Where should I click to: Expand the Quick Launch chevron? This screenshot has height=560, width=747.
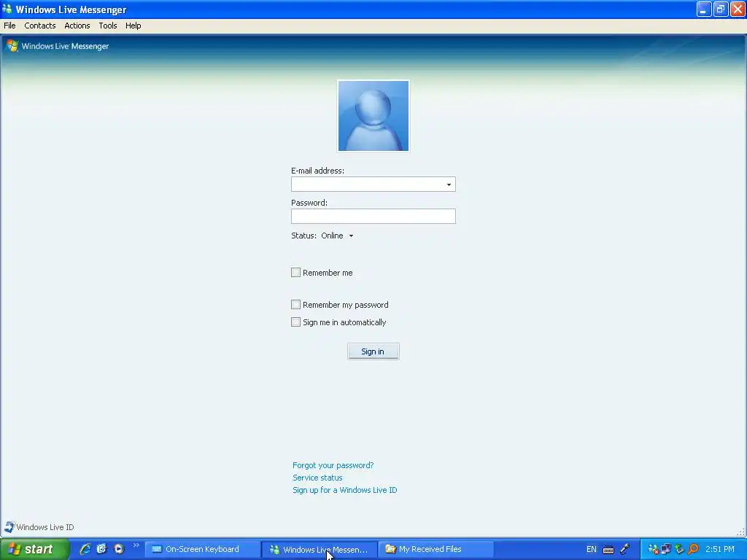[136, 545]
